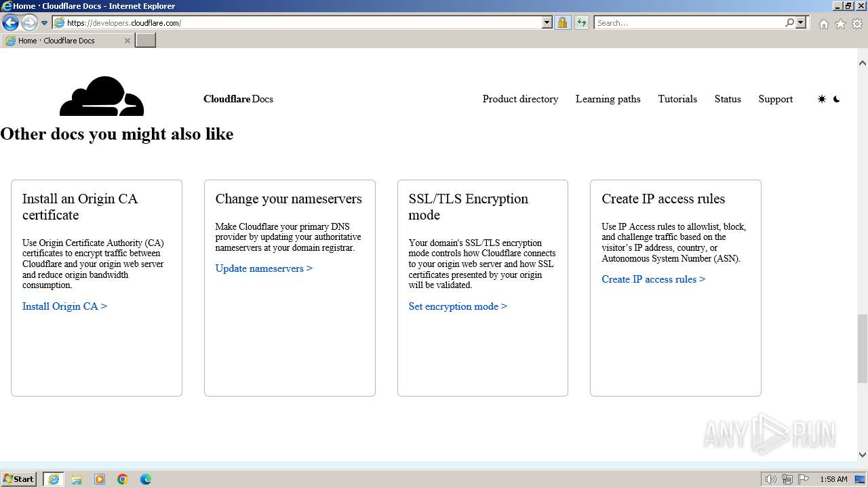Click 'Other docs you might also like' heading
Screen dimensions: 868x488
click(x=117, y=134)
